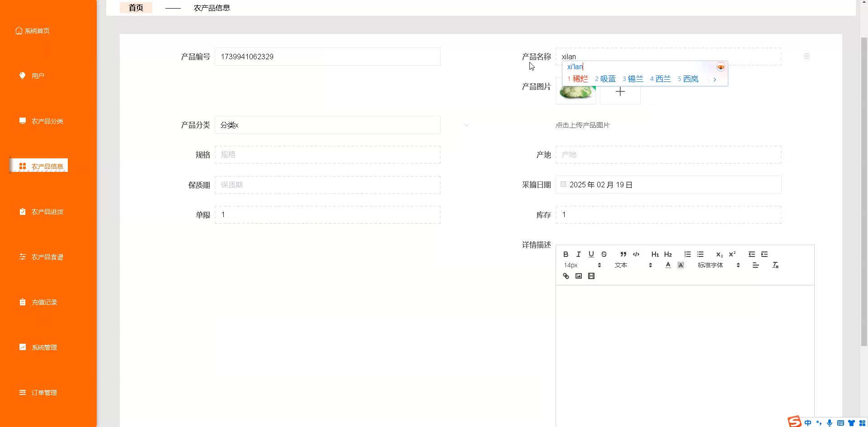Insert a hyperlink in the description
Image resolution: width=868 pixels, height=427 pixels.
click(566, 276)
